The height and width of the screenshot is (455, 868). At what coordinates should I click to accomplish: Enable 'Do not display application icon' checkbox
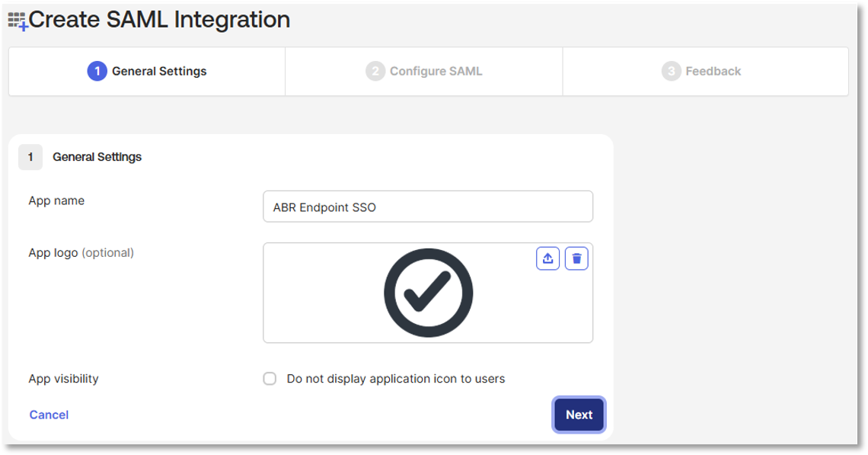[x=270, y=379]
